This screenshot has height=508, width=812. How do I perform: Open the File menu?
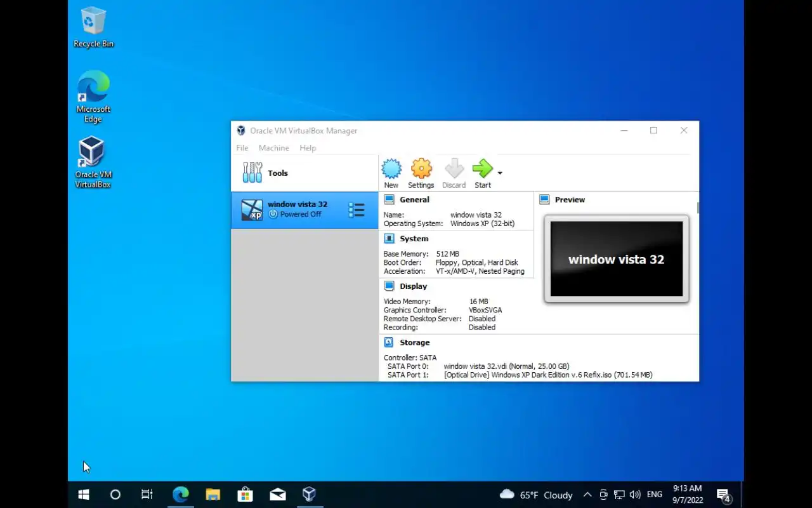coord(242,148)
